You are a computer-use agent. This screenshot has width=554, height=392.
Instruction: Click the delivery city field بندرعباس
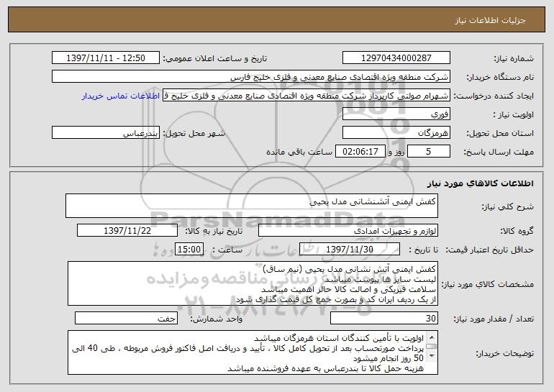coord(106,132)
